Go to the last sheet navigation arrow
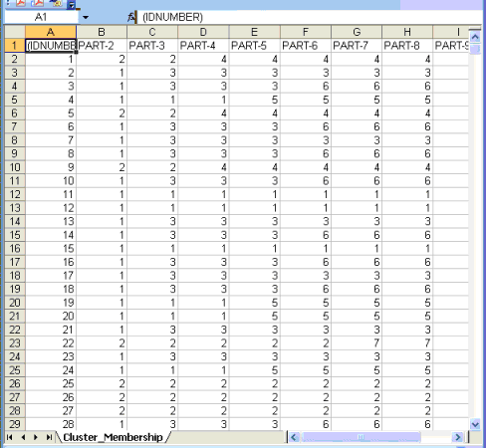Image resolution: width=486 pixels, height=448 pixels. point(49,437)
